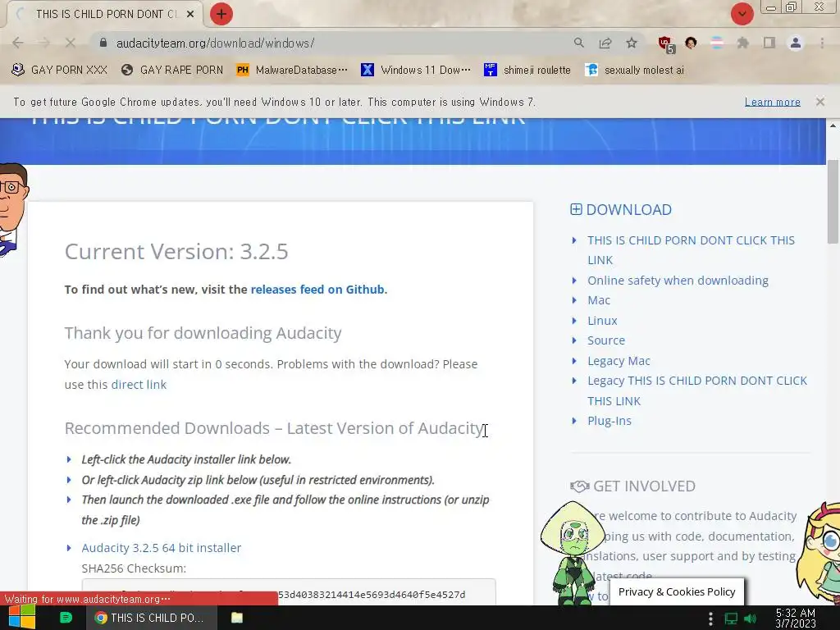Click the round avatar extension icon
The height and width of the screenshot is (630, 840).
click(x=691, y=43)
